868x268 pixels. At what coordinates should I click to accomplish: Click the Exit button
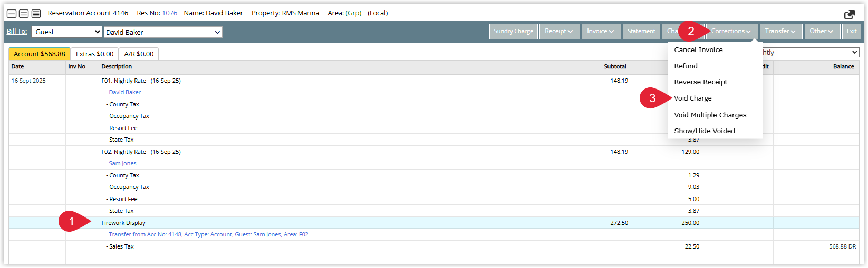852,31
